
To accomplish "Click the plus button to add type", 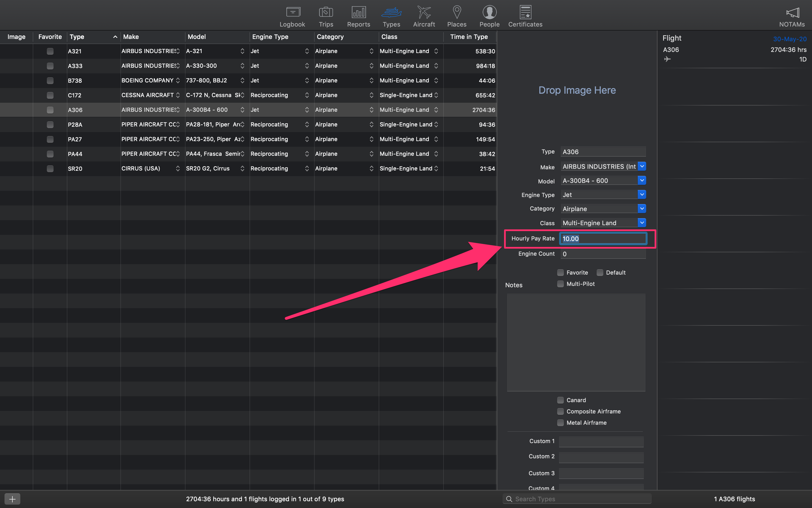I will coord(12,499).
